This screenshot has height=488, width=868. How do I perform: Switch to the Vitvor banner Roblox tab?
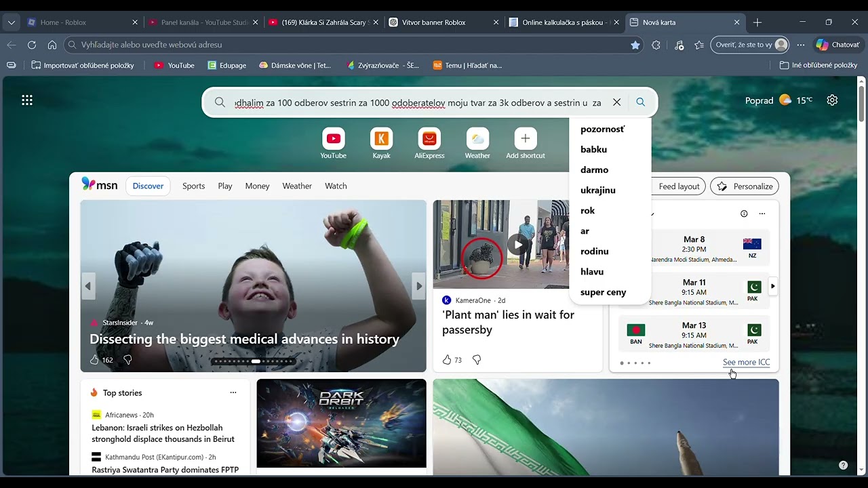click(444, 22)
